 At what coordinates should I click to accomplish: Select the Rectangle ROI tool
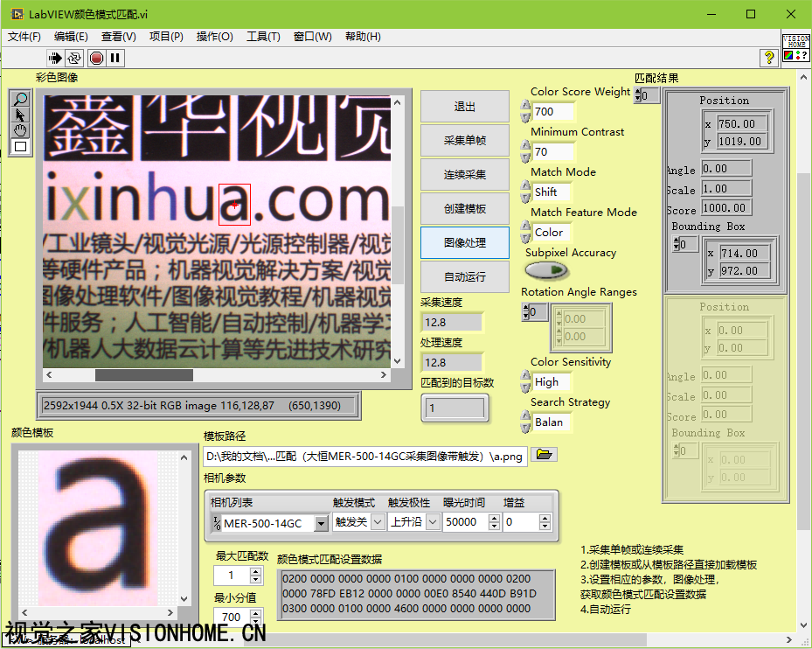point(20,146)
